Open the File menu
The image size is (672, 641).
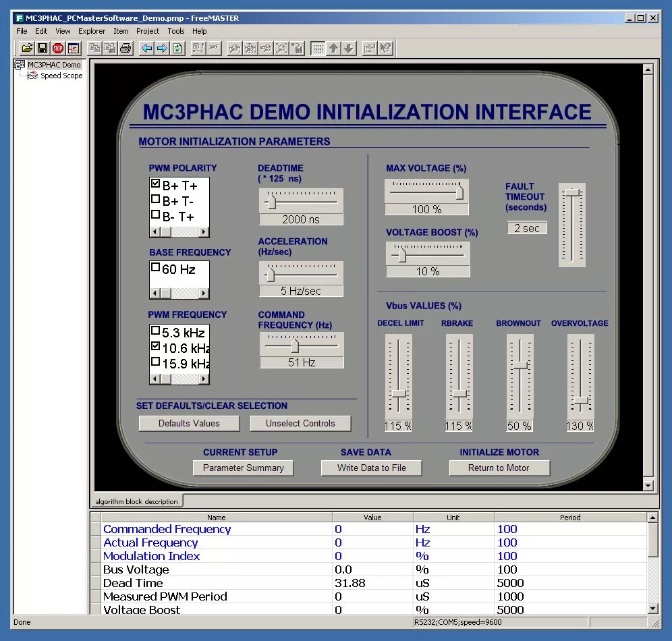[x=22, y=31]
